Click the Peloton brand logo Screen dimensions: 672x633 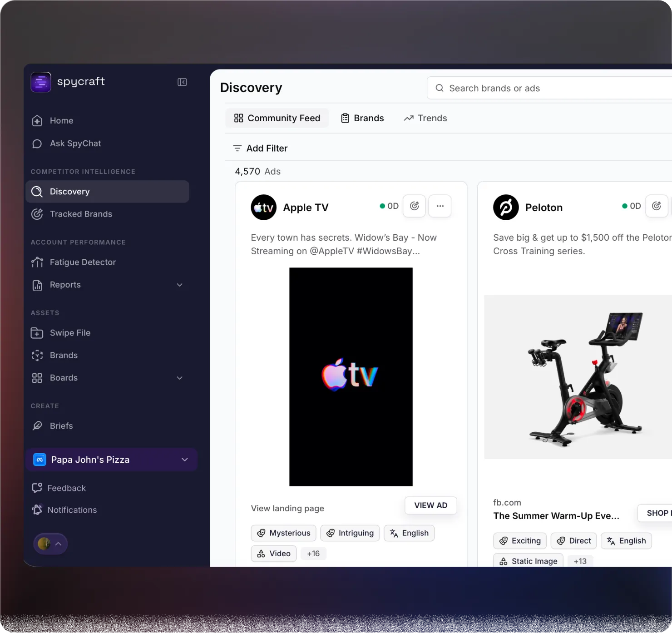tap(506, 208)
